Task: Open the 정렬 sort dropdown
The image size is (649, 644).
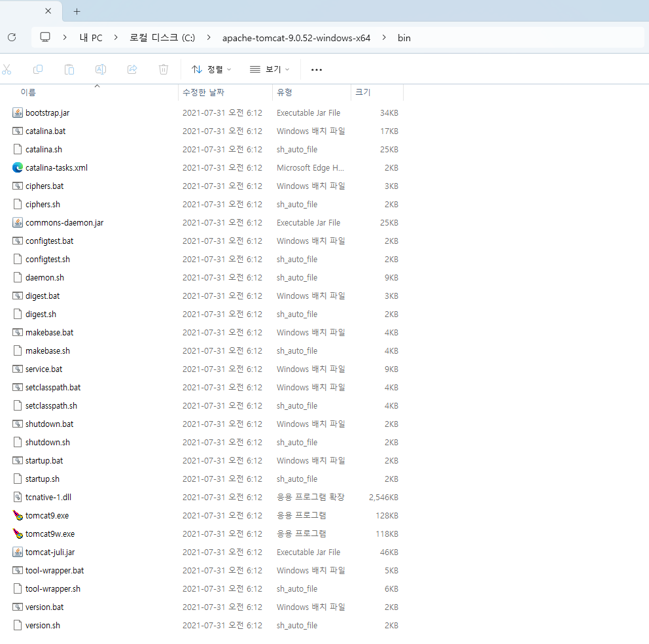Action: click(x=211, y=69)
